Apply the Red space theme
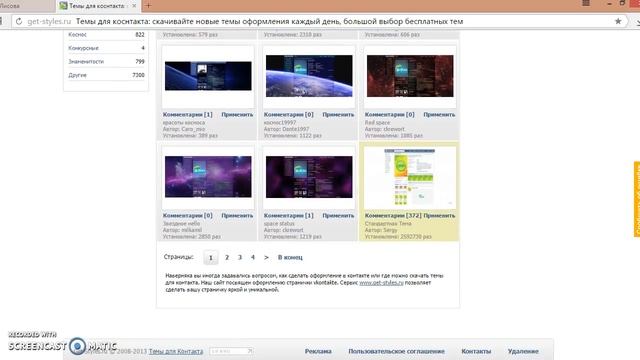The image size is (640, 360). tap(439, 115)
